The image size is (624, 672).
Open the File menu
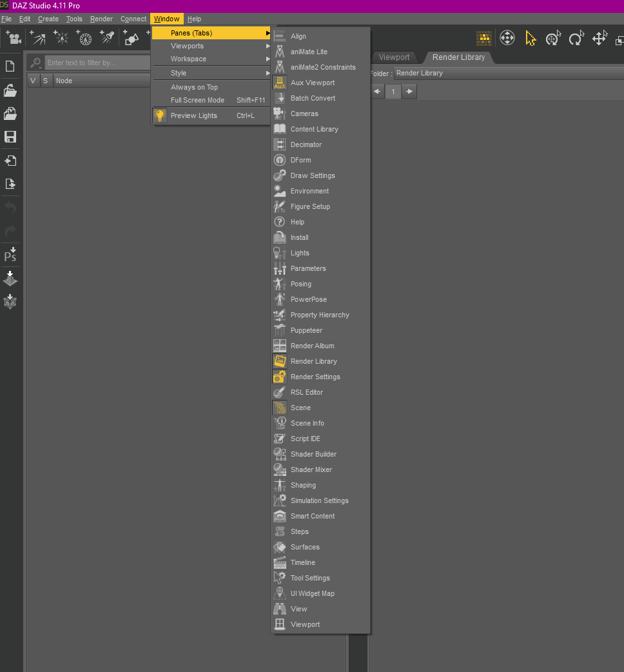(6, 19)
